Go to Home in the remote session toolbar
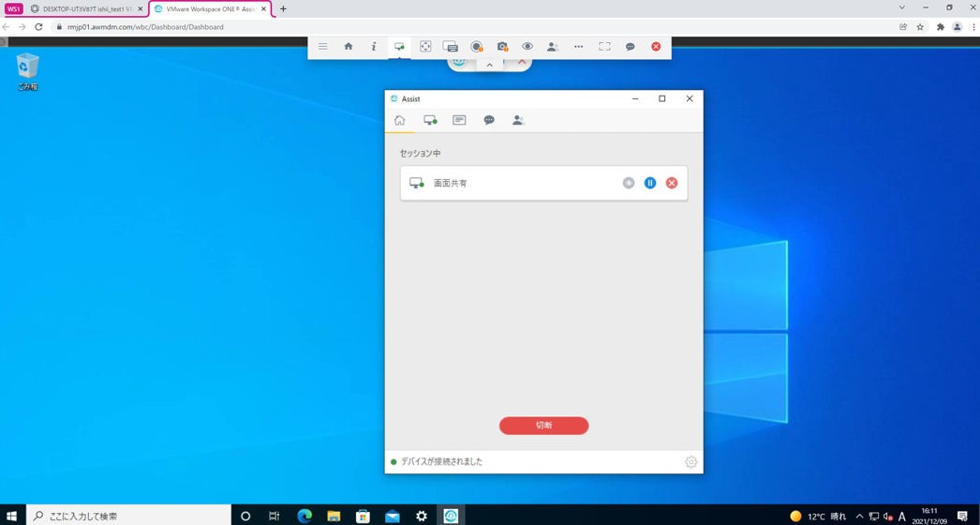 pyautogui.click(x=349, y=46)
